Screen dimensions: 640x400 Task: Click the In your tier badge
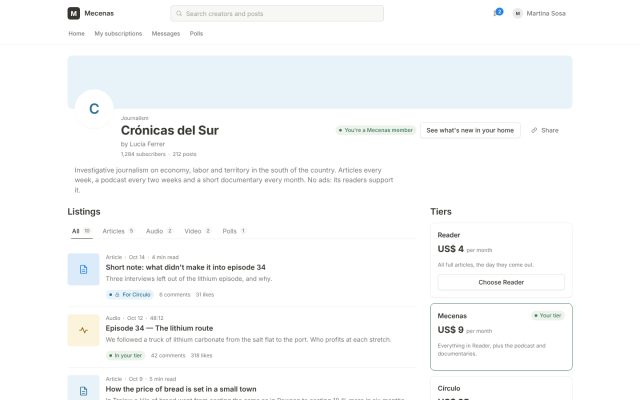(x=126, y=356)
